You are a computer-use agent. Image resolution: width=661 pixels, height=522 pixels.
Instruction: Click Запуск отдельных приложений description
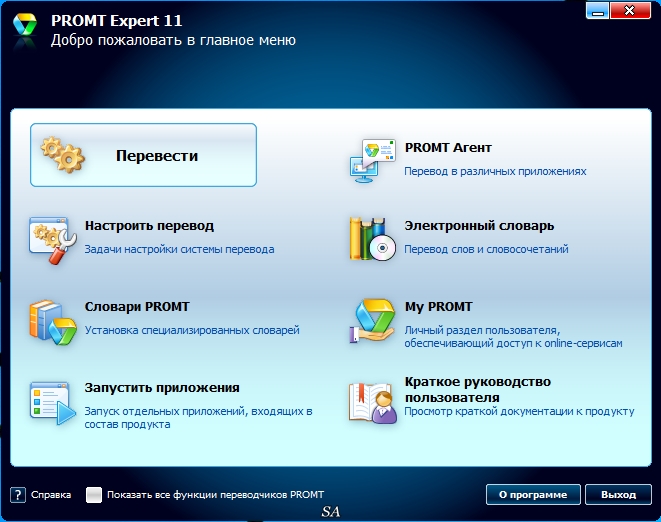(198, 417)
